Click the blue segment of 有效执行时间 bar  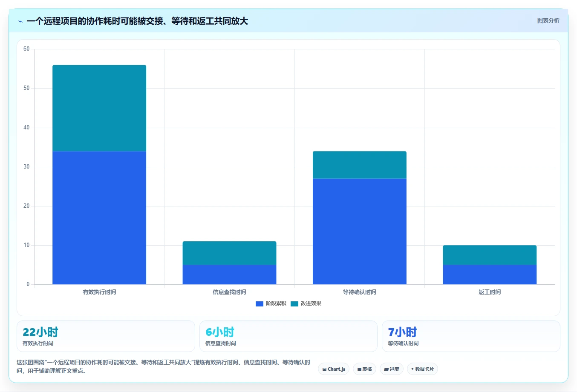point(99,217)
